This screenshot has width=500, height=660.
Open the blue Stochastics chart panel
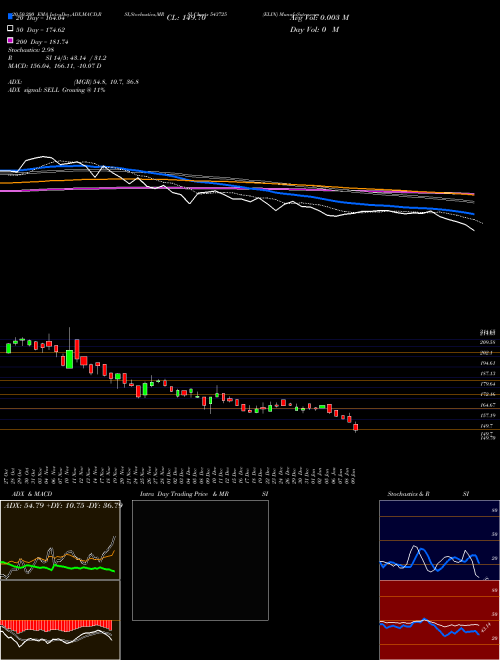[x=439, y=540]
